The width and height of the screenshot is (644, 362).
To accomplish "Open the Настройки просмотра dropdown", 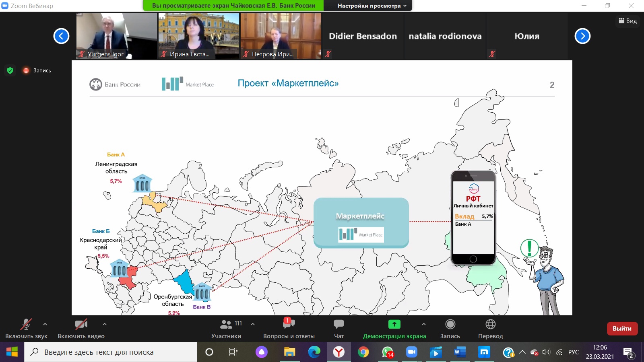I will click(372, 6).
